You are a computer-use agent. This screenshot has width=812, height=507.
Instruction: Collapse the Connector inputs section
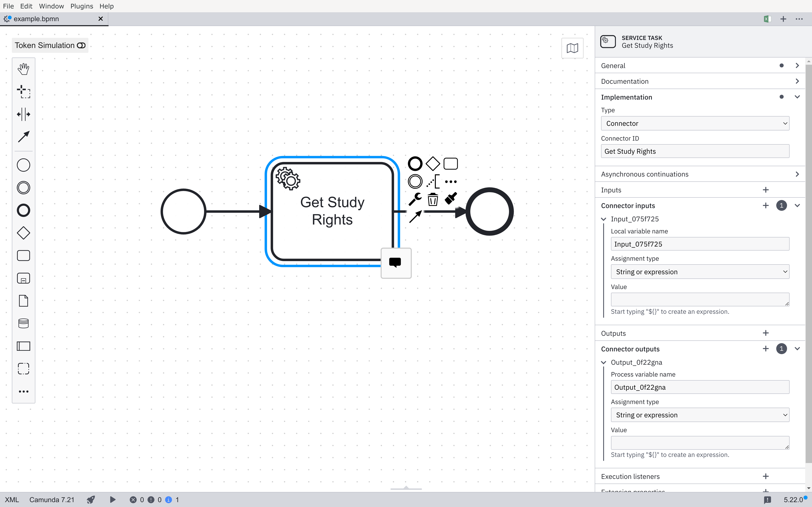point(797,206)
